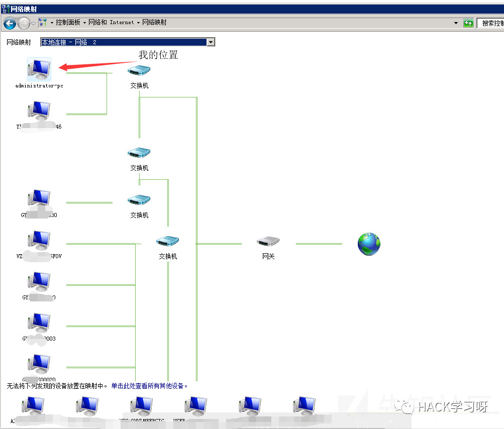Expand the address bar history dropdown

click(x=456, y=23)
